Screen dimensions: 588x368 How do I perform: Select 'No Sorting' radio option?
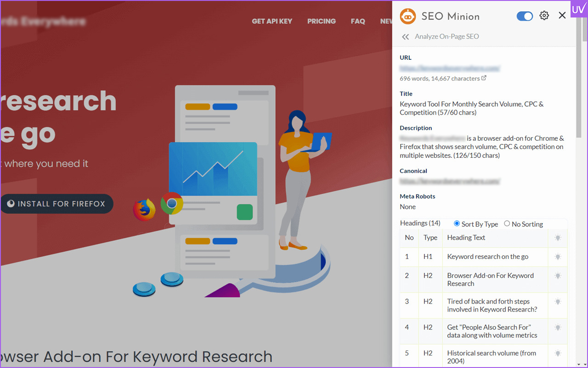click(x=507, y=224)
